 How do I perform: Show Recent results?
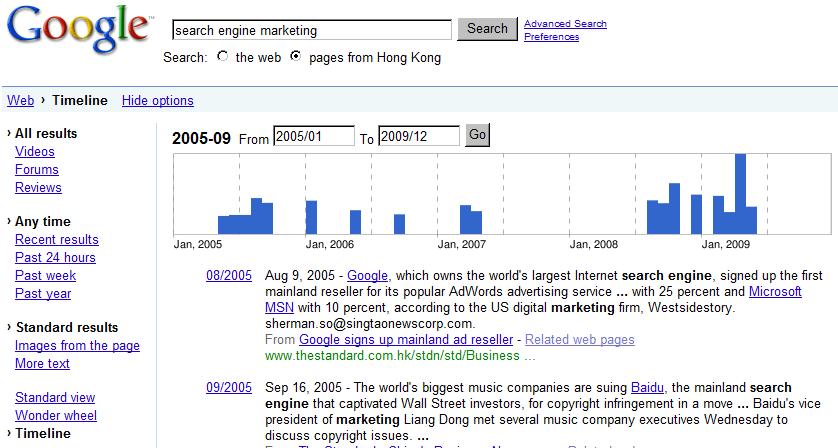pyautogui.click(x=57, y=240)
